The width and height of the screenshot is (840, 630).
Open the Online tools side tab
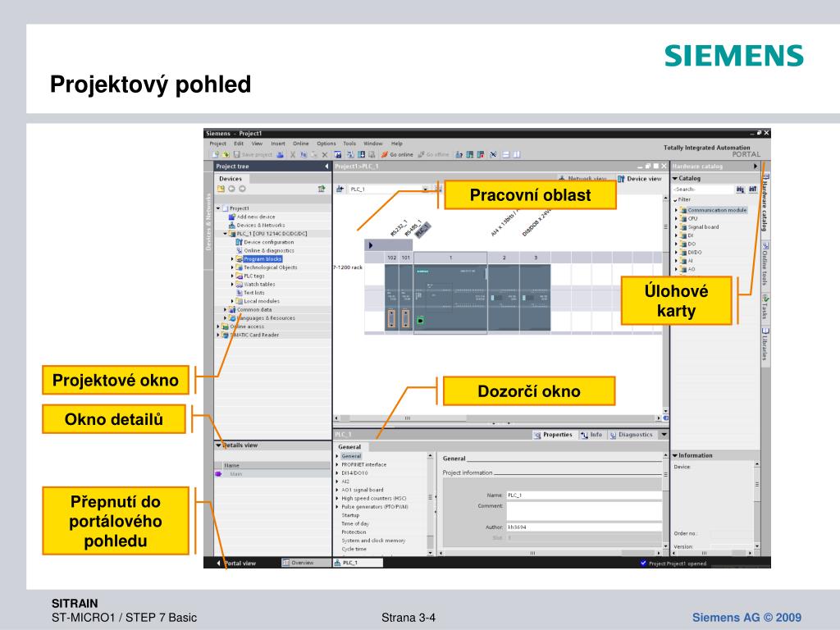click(x=765, y=264)
